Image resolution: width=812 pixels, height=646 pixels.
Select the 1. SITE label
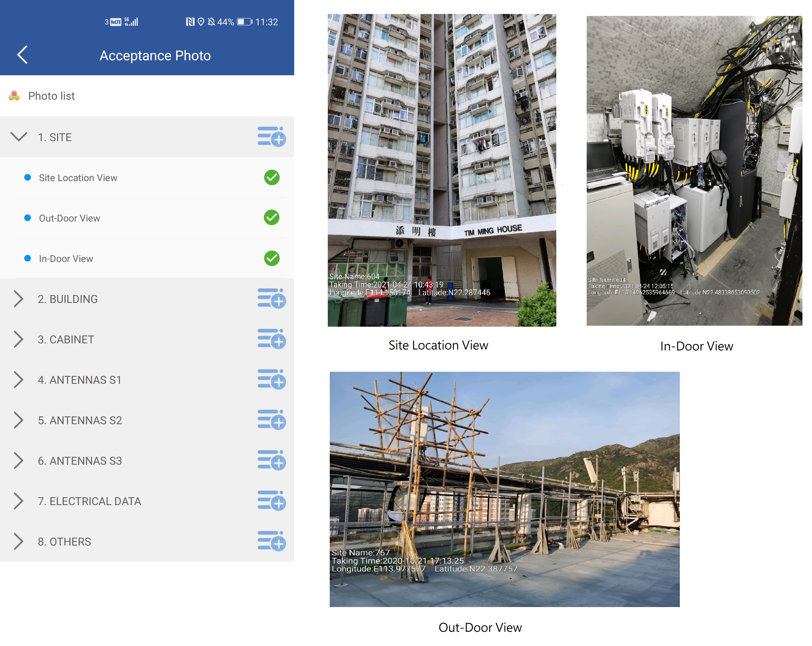pos(55,137)
